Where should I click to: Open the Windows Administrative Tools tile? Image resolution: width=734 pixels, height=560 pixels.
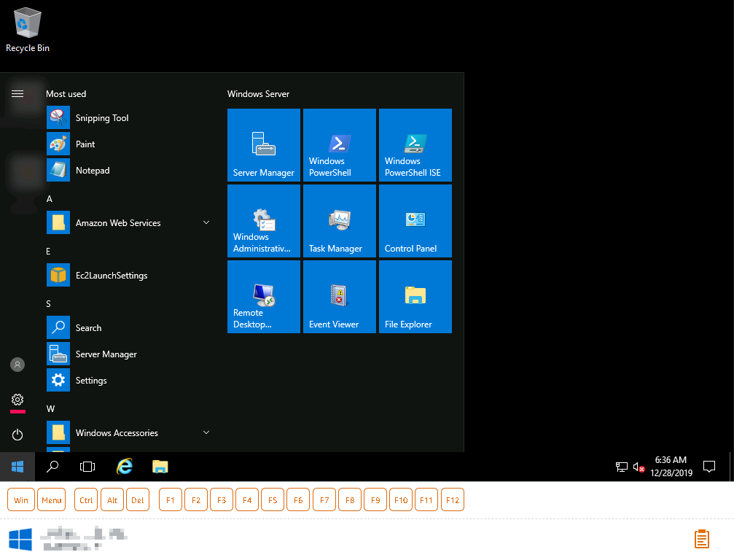264,221
